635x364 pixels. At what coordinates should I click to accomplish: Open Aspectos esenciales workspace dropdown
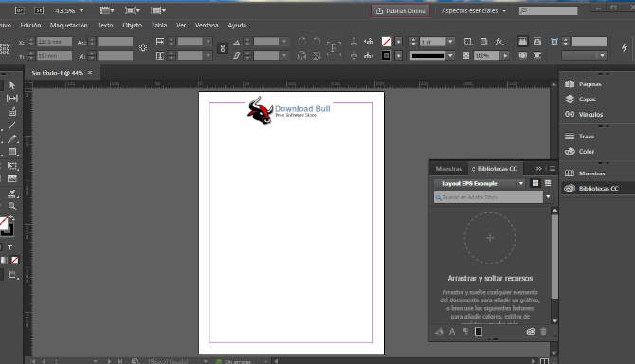click(x=474, y=11)
